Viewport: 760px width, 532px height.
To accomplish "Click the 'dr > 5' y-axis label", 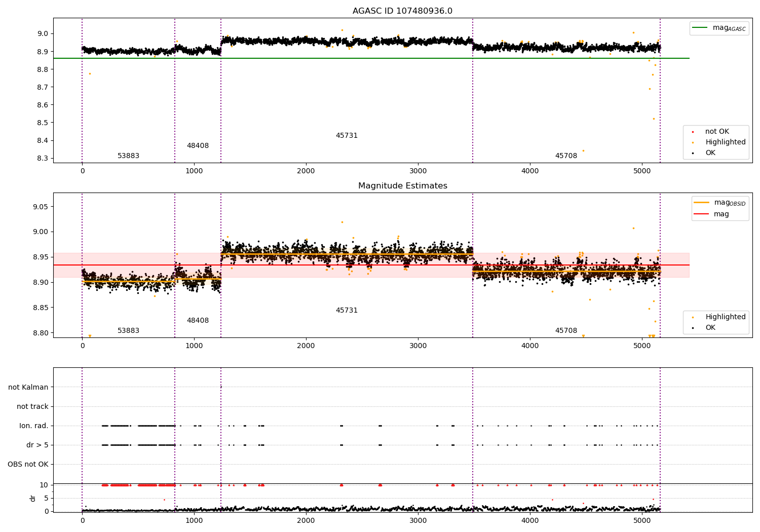I will click(x=37, y=445).
